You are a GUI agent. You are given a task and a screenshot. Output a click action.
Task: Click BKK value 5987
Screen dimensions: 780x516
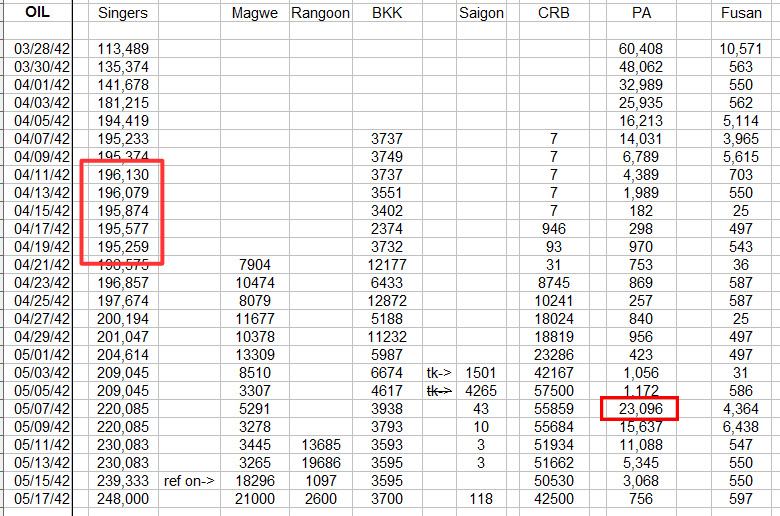tap(387, 355)
